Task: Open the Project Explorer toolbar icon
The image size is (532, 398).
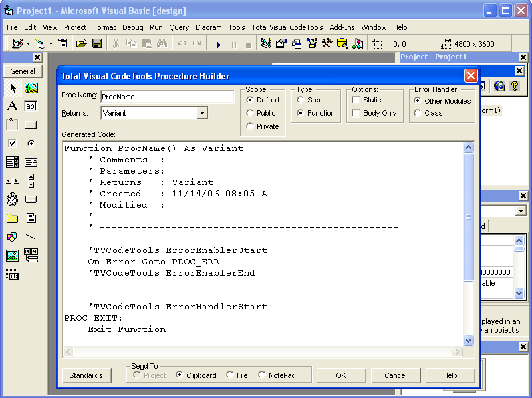Action: tap(266, 43)
